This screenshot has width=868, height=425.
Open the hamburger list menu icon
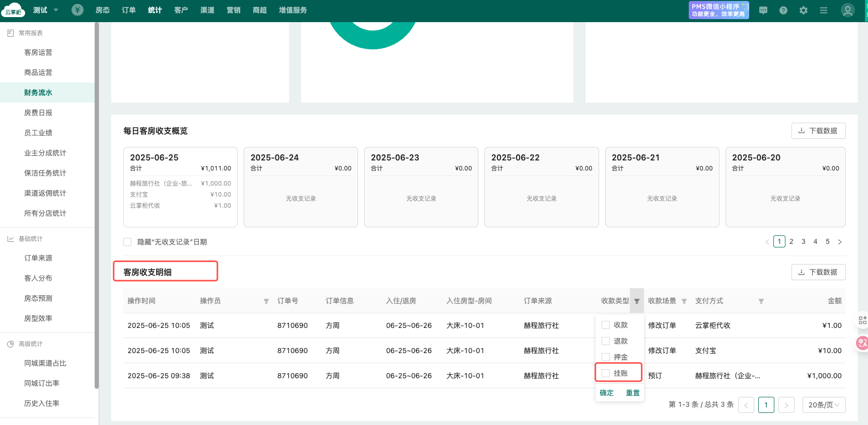[824, 10]
